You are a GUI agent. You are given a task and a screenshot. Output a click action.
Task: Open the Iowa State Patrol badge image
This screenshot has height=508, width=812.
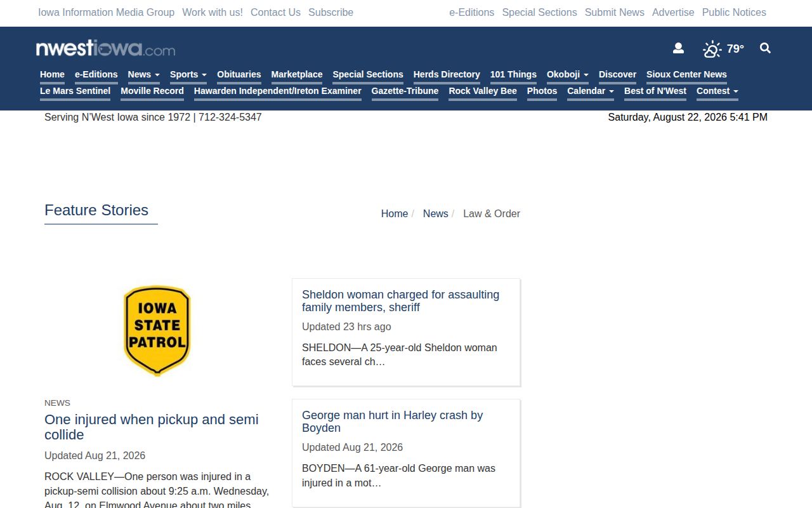coord(157,330)
